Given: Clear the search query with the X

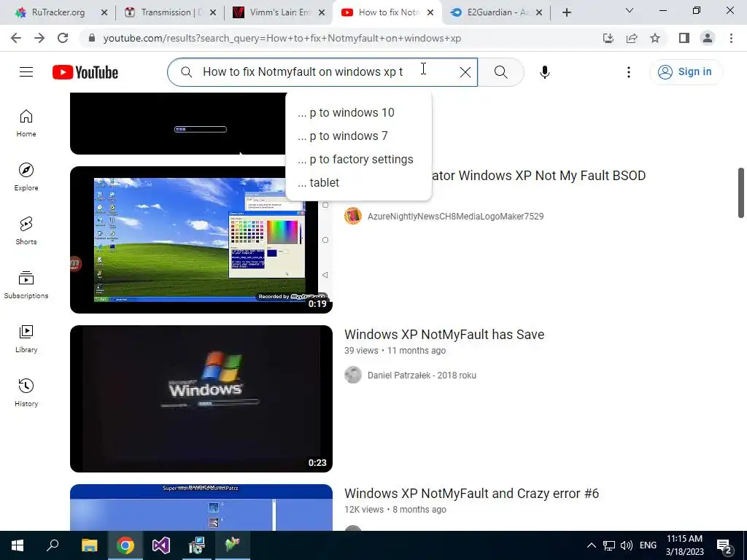Looking at the screenshot, I should click(465, 72).
